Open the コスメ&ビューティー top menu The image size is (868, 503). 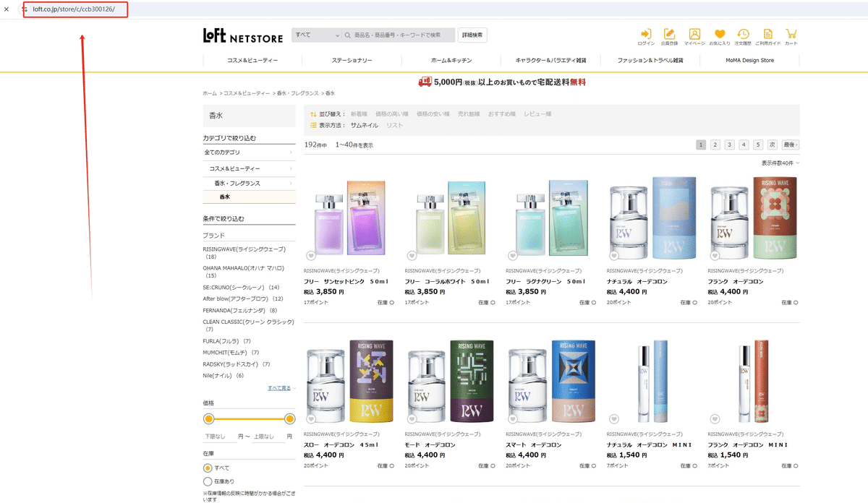(252, 61)
